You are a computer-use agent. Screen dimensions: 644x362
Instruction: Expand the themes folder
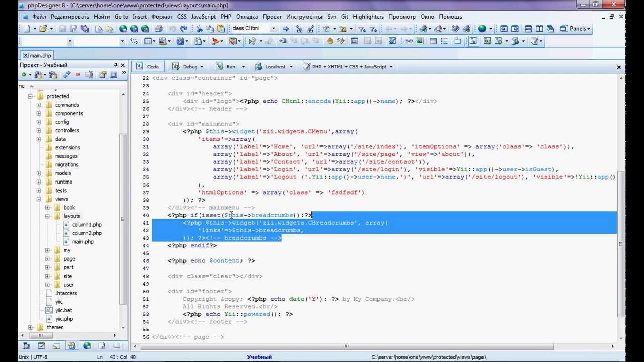[30, 327]
